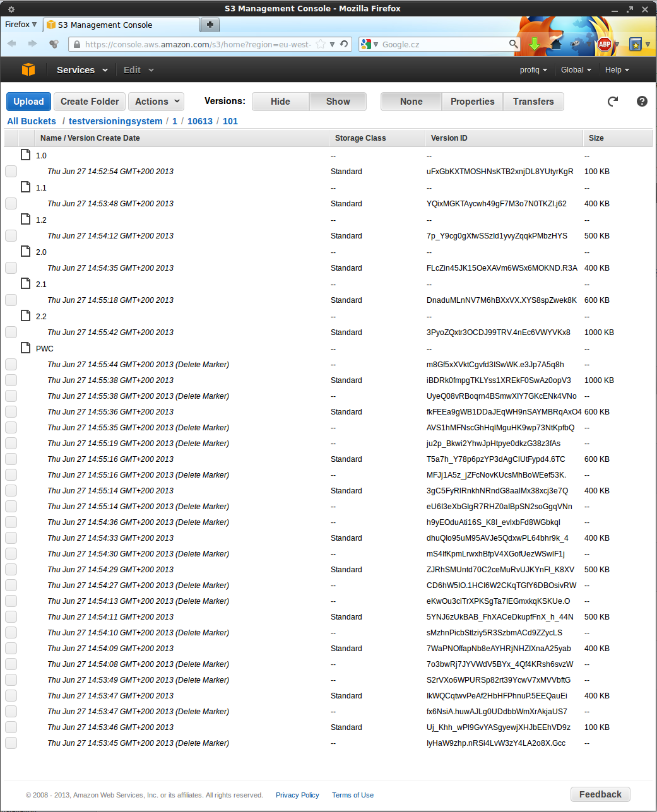This screenshot has height=812, width=657.
Task: Click the file icon next to 2.0
Action: click(26, 251)
